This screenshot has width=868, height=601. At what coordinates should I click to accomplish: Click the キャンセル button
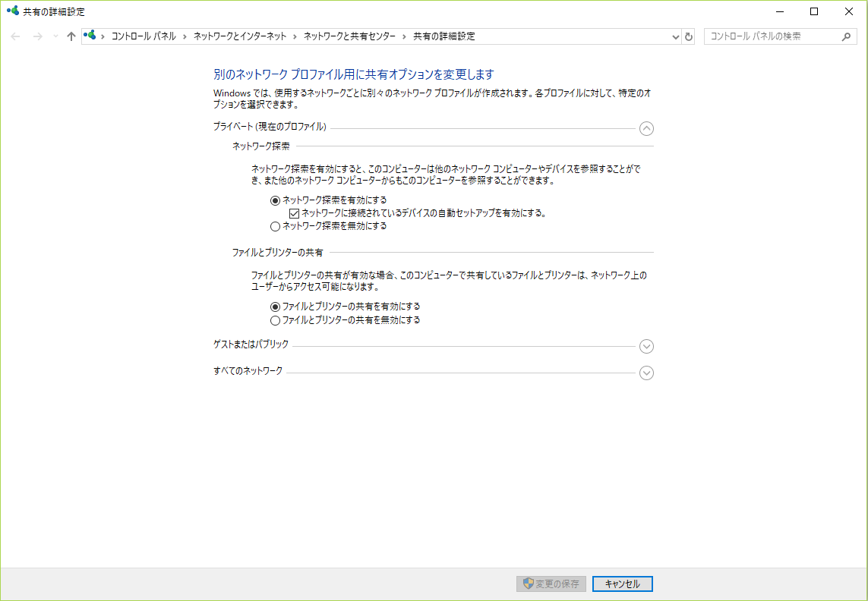point(621,584)
